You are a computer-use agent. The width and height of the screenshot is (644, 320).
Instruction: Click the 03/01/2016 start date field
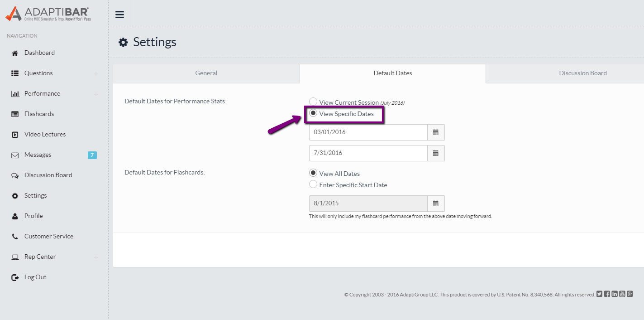(368, 132)
